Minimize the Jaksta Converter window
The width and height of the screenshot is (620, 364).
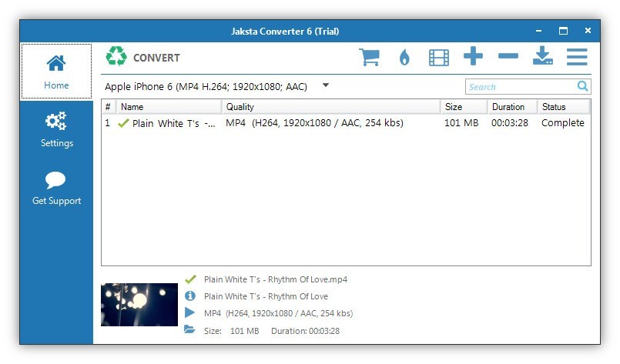pos(538,31)
